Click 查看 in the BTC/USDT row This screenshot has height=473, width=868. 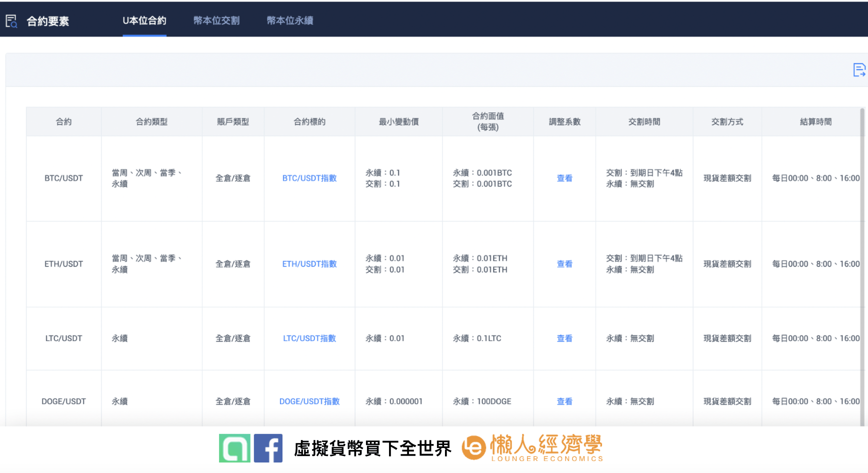pyautogui.click(x=564, y=178)
